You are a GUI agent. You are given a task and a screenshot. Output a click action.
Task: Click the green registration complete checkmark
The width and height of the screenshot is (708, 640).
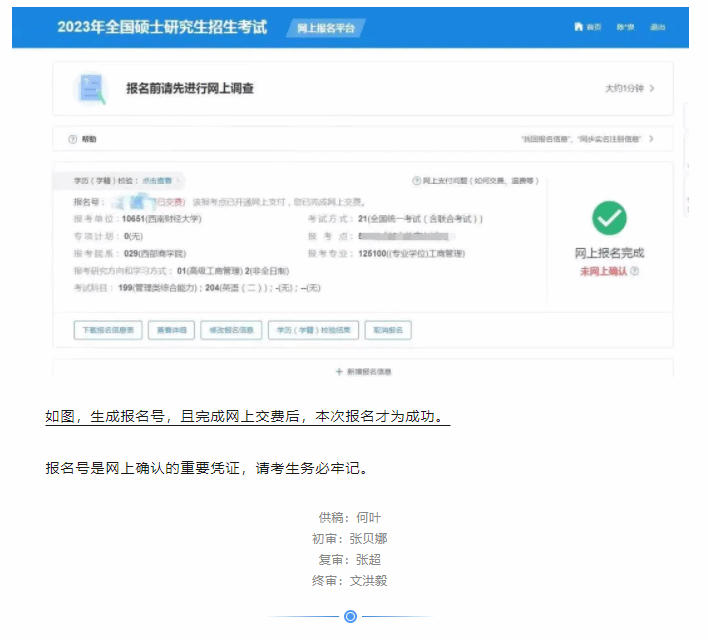point(609,218)
